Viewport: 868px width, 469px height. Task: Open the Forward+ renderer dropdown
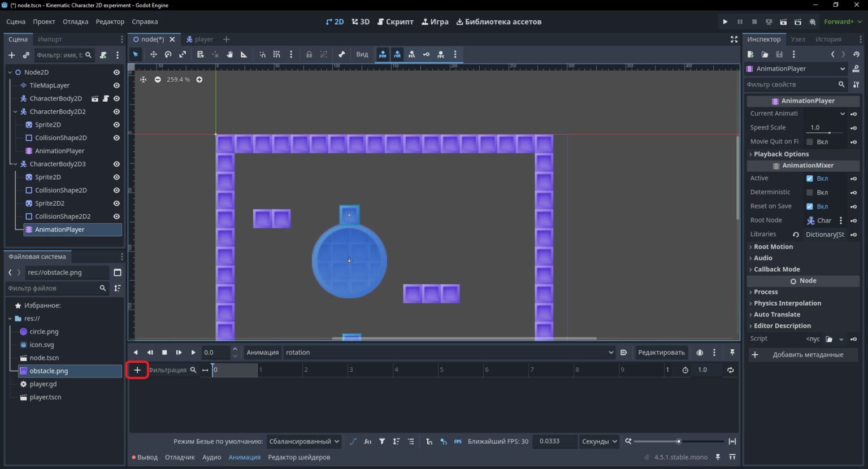(x=843, y=21)
